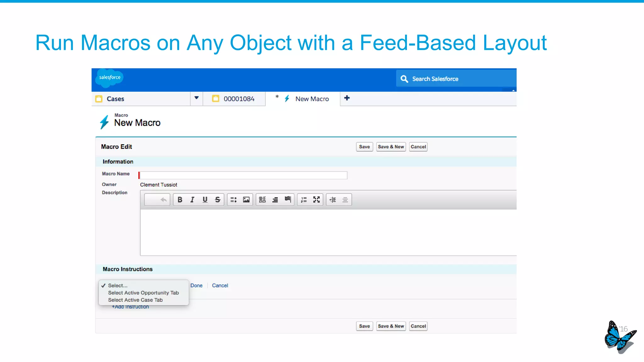Viewport: 644px width, 362px height.
Task: Click the top Cancel button
Action: pyautogui.click(x=418, y=147)
